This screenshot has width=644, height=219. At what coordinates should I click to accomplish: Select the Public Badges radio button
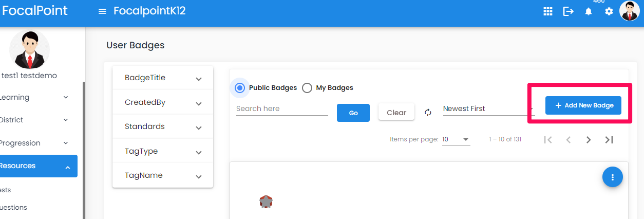(x=239, y=88)
